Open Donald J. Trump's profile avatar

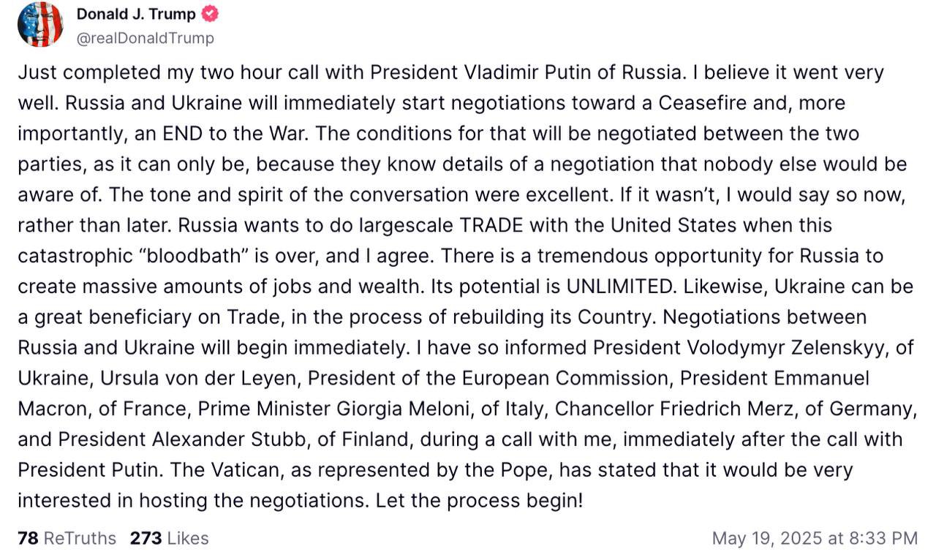pos(40,25)
